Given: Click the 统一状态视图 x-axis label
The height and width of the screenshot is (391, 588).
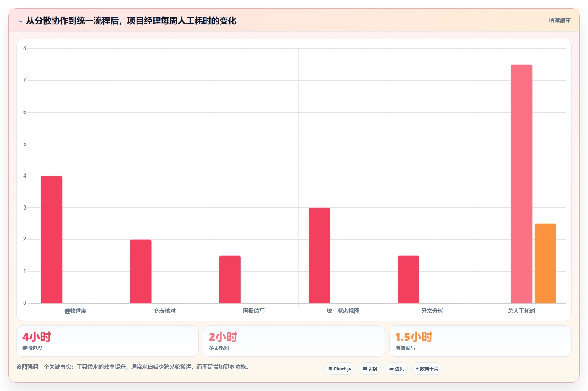Looking at the screenshot, I should pyautogui.click(x=343, y=311).
